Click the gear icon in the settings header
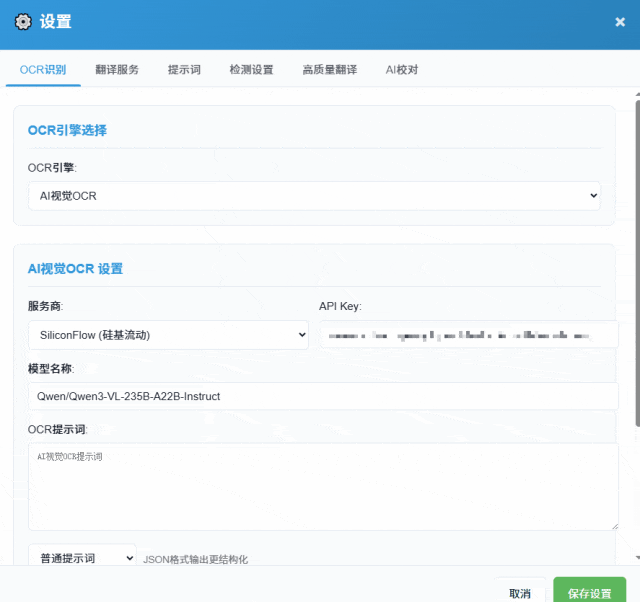The width and height of the screenshot is (640, 602). (x=23, y=22)
